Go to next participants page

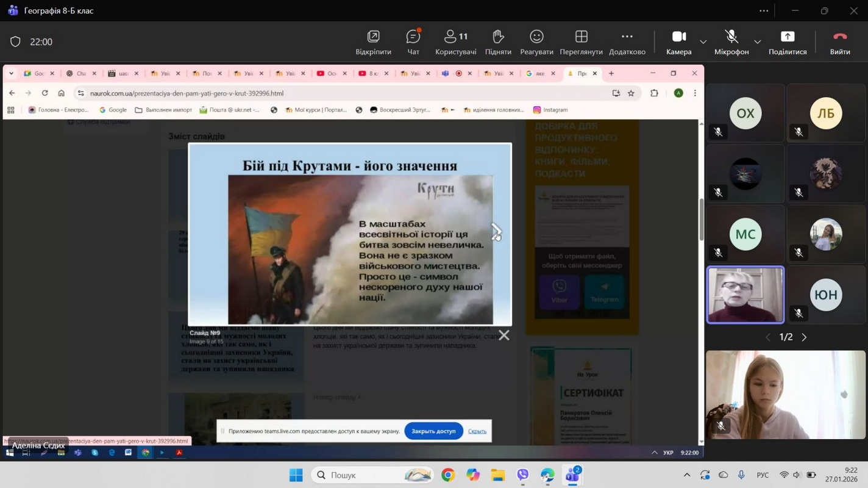pos(804,337)
